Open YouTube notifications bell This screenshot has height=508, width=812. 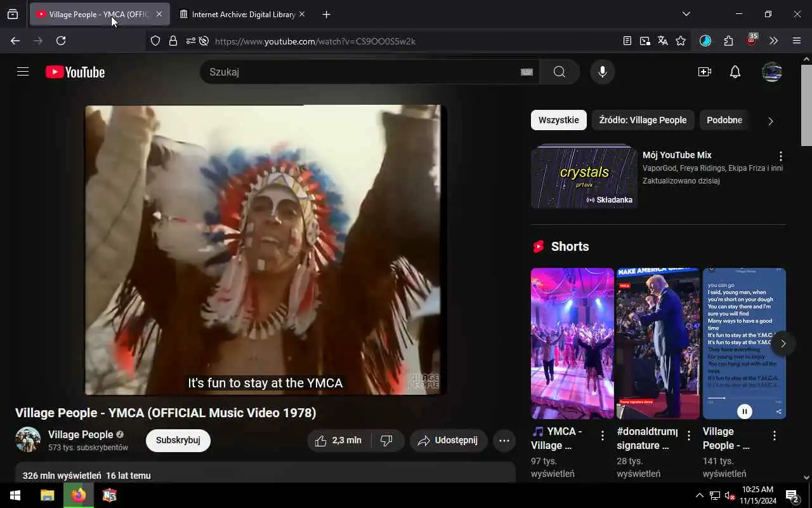click(x=735, y=72)
